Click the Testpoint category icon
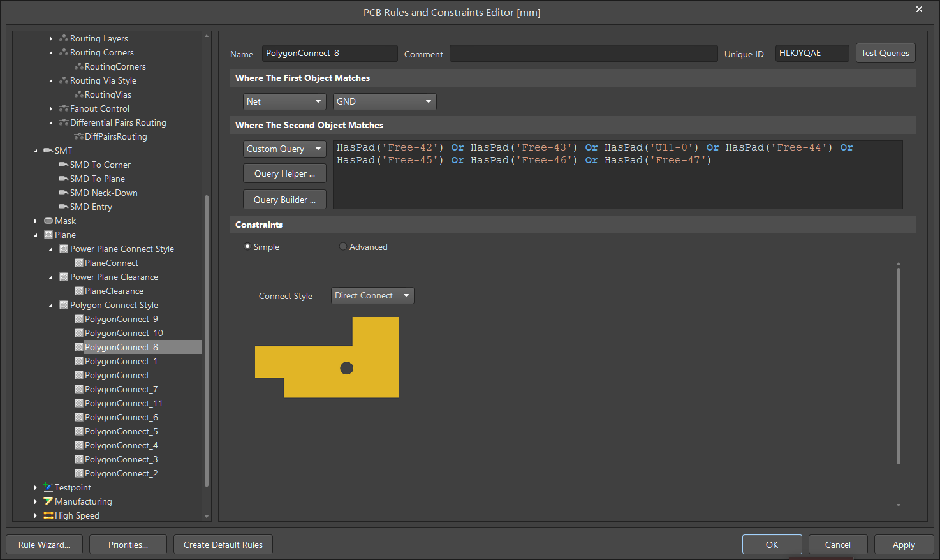 [48, 487]
